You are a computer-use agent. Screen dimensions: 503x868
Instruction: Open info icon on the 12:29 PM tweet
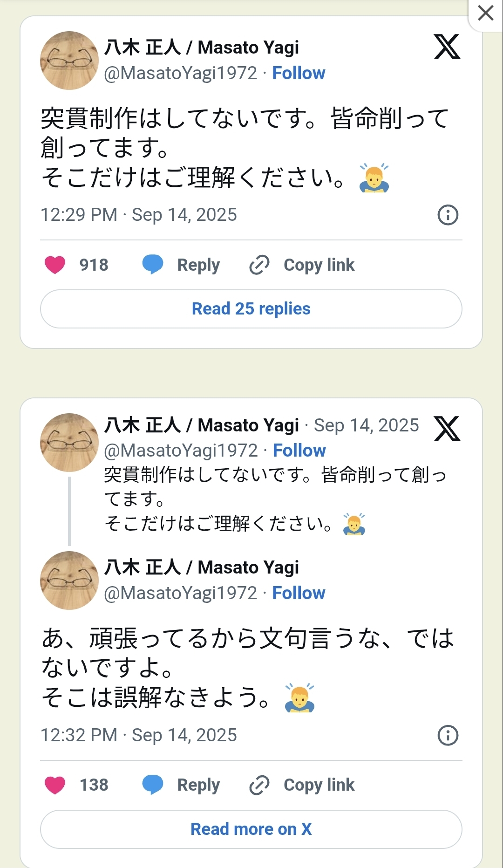(448, 215)
